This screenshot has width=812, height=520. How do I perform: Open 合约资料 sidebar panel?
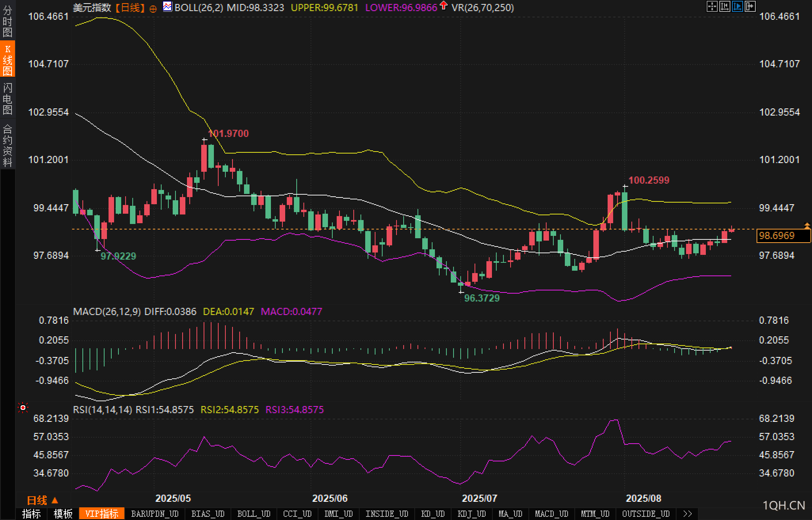(x=8, y=145)
